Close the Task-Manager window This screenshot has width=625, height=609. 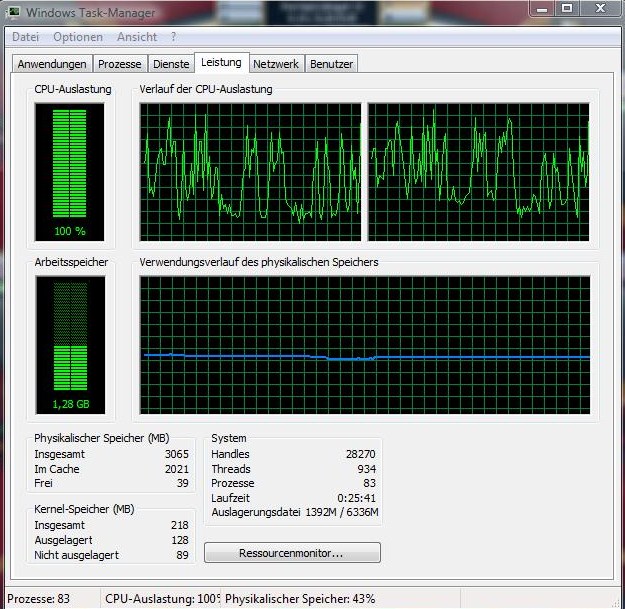pyautogui.click(x=600, y=8)
